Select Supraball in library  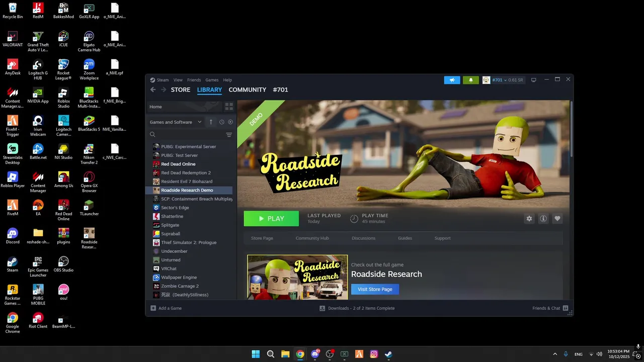tap(171, 234)
